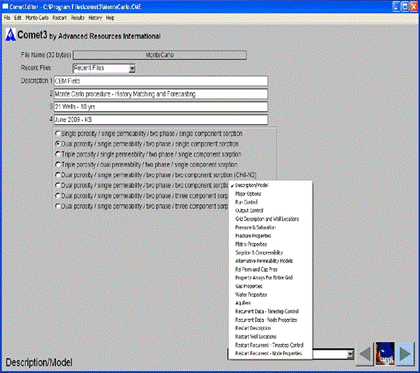
Task: Click the Description 1 field with CBM Field
Action: click(x=161, y=81)
